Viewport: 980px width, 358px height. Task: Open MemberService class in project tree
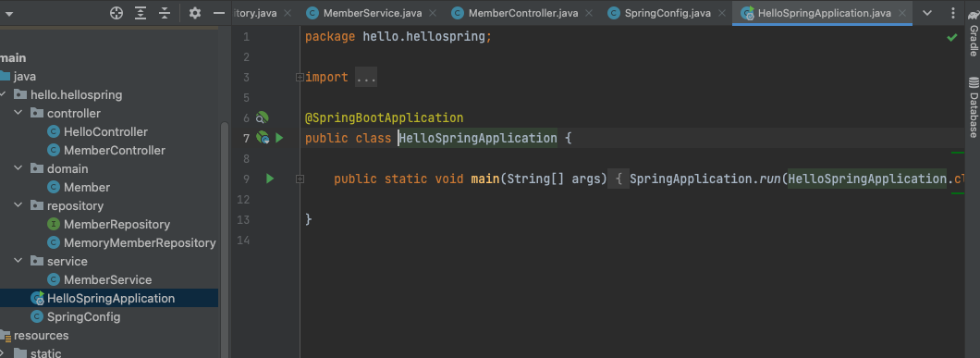point(107,279)
